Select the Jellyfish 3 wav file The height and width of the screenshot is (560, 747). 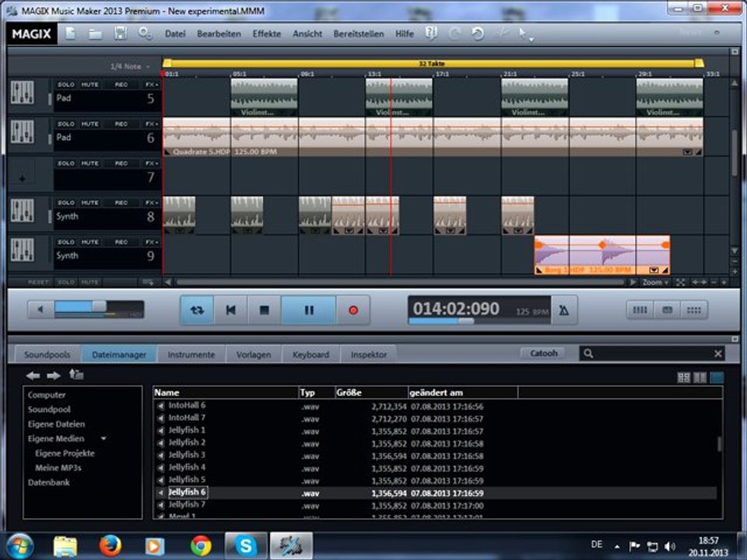187,455
